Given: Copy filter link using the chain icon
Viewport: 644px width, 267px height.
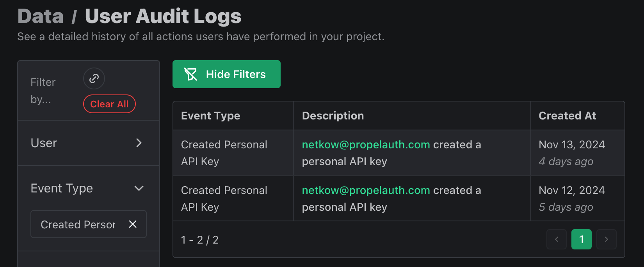Looking at the screenshot, I should point(94,78).
